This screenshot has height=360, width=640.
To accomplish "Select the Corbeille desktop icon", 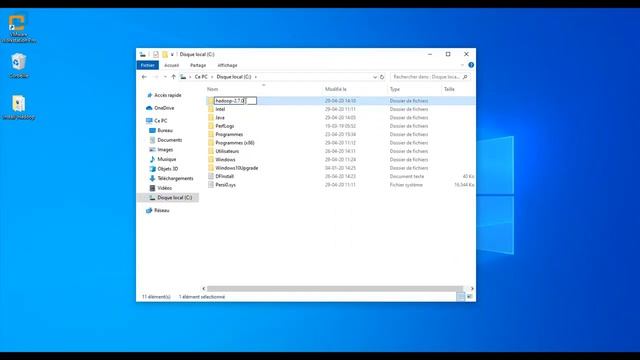I will click(19, 65).
